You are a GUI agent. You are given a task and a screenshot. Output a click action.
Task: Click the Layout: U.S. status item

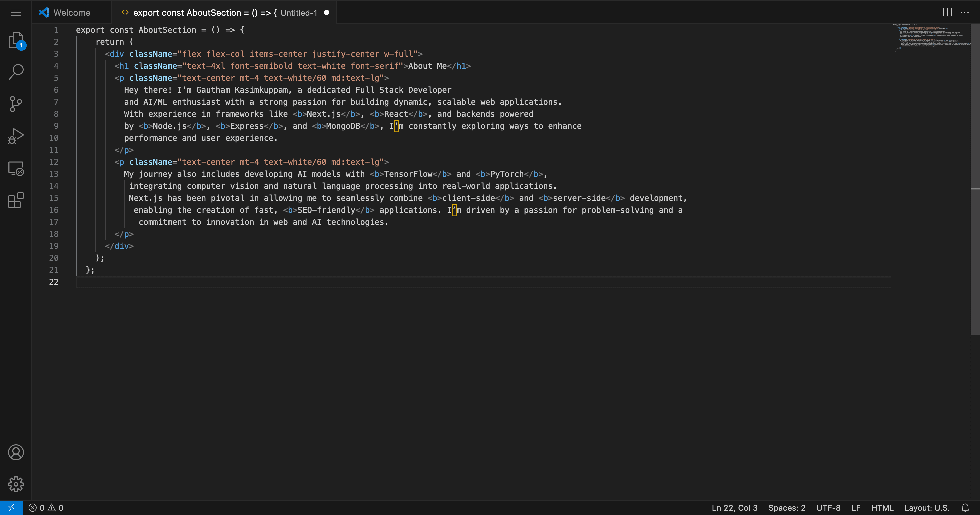point(927,508)
